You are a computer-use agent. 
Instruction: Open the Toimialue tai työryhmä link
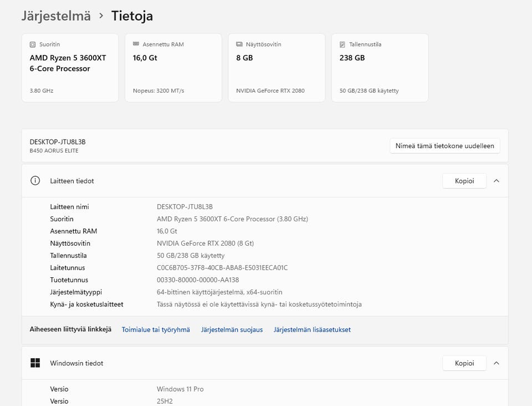point(156,329)
